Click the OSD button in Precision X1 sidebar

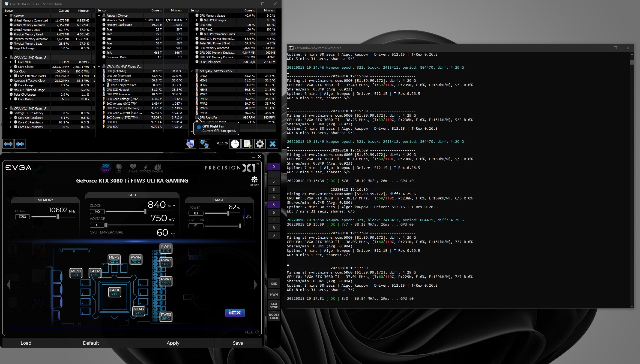coord(274,283)
